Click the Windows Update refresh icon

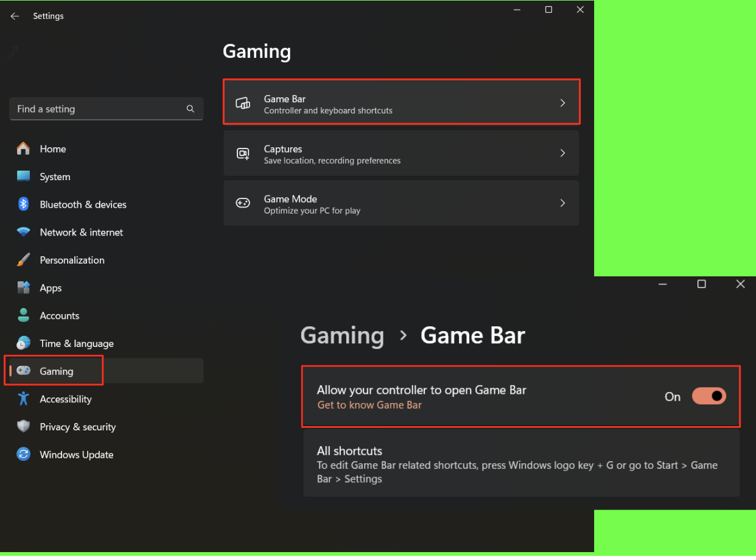(23, 455)
